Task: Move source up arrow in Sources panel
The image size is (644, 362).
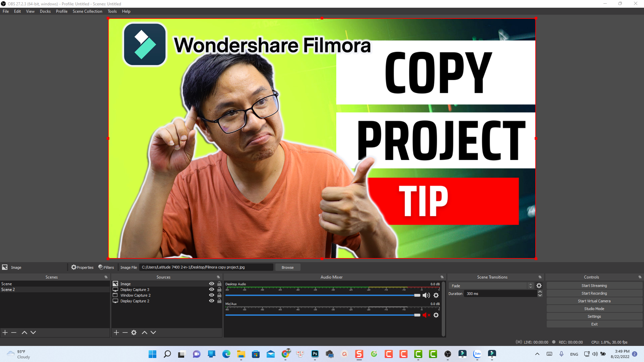Action: (145, 333)
